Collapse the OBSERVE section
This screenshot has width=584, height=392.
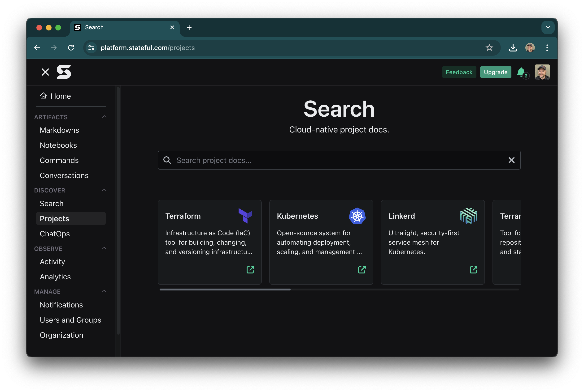104,248
